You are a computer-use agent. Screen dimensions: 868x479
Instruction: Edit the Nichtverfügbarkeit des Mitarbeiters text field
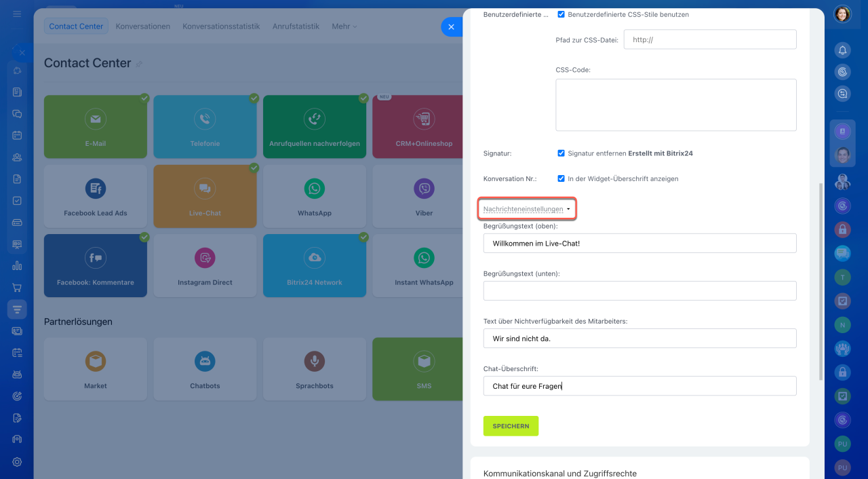[x=639, y=338]
